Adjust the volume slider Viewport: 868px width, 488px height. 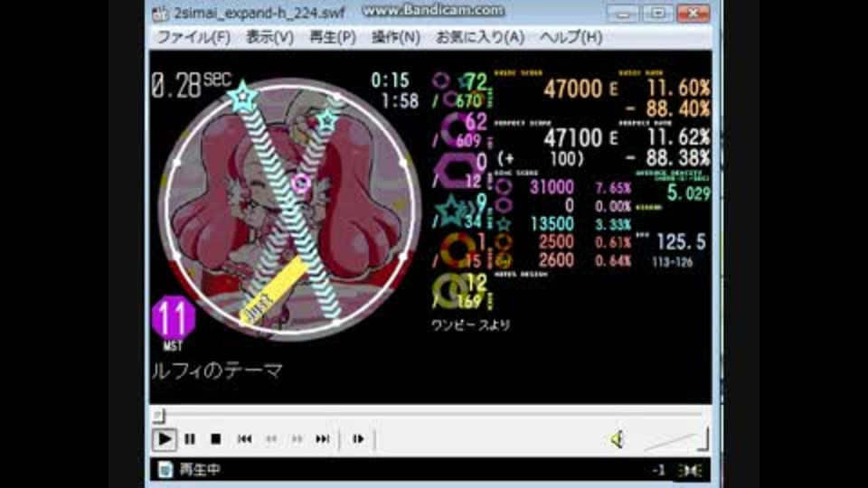pos(676,439)
